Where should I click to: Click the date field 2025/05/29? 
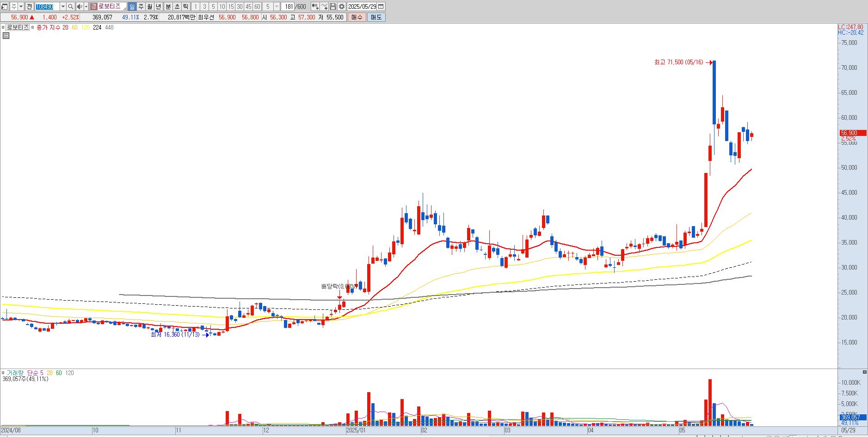point(362,6)
